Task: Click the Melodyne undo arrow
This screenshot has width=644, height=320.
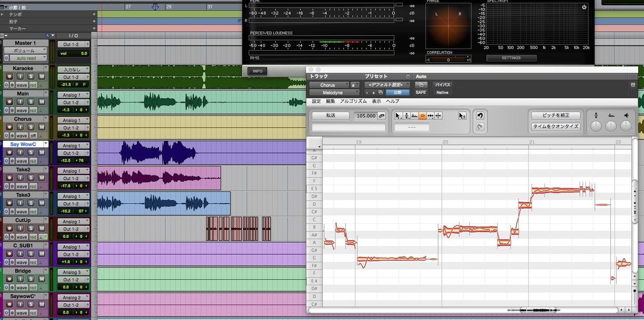Action: tap(480, 116)
